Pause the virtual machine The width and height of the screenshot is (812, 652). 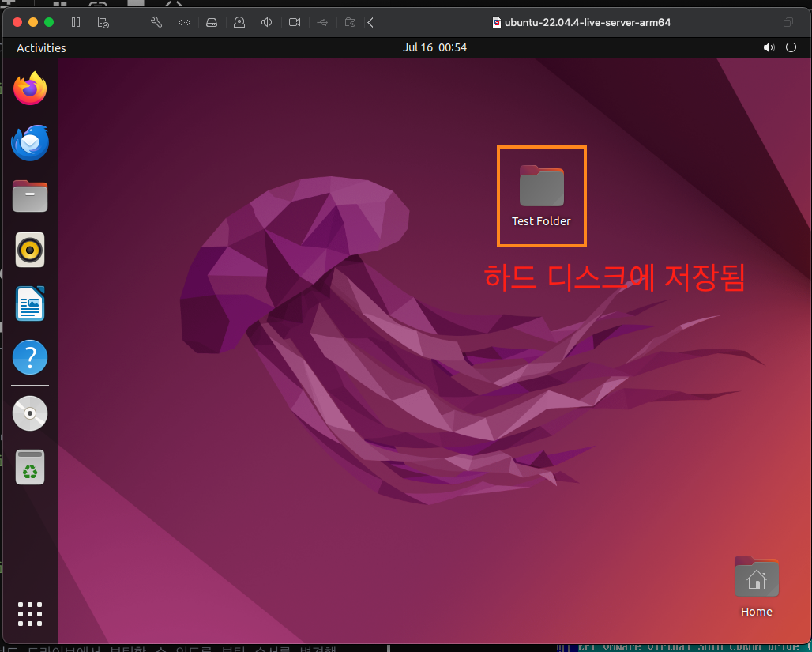coord(76,22)
